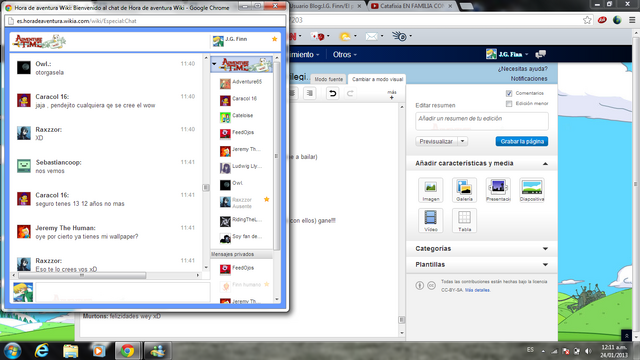Click the chat user list scrollbar

point(276,155)
